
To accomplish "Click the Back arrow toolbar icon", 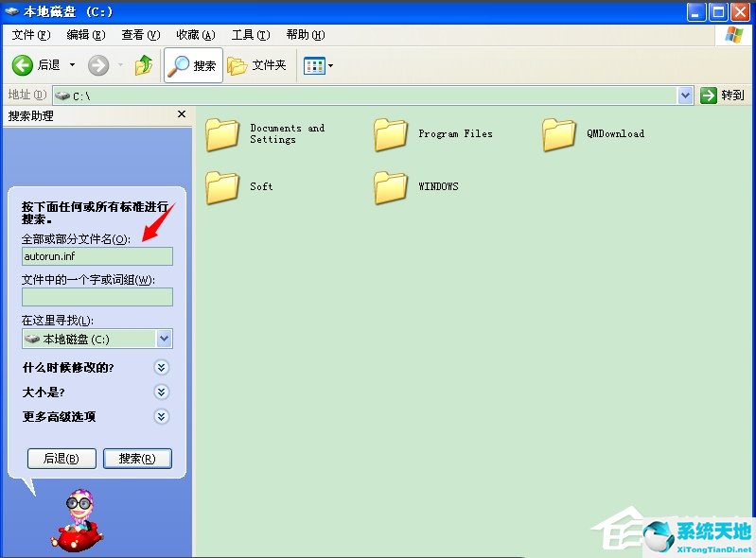I will click(x=24, y=65).
